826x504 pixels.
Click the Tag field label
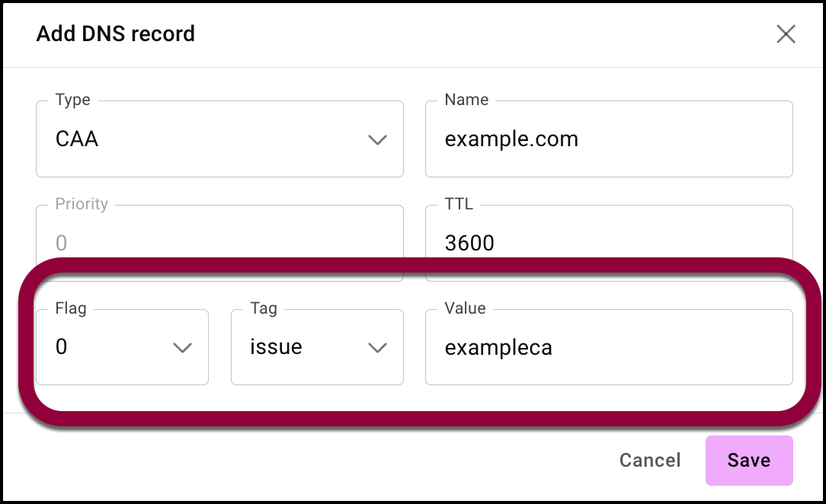(264, 308)
